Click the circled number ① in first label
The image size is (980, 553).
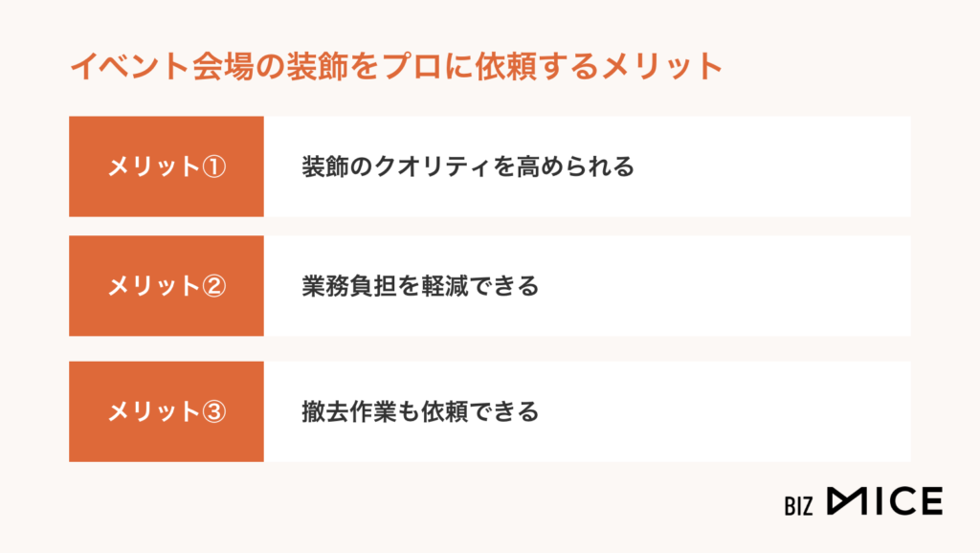pos(213,166)
